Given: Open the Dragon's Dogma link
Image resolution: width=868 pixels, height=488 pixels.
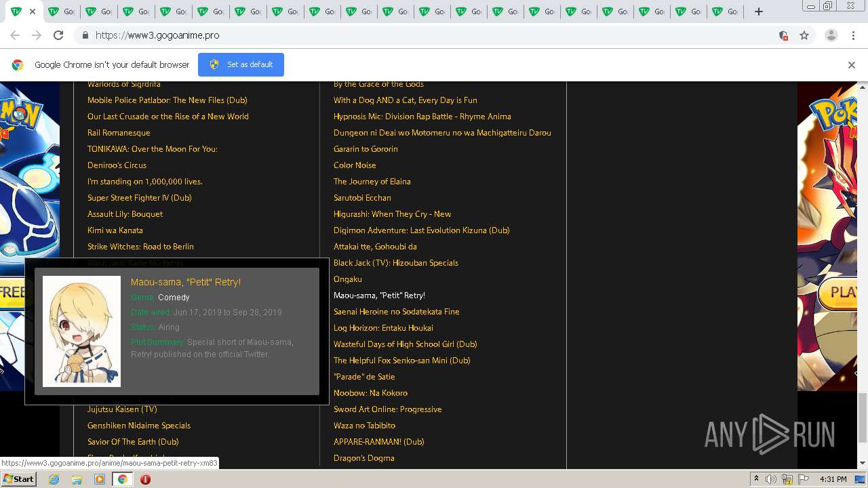Looking at the screenshot, I should pyautogui.click(x=364, y=458).
